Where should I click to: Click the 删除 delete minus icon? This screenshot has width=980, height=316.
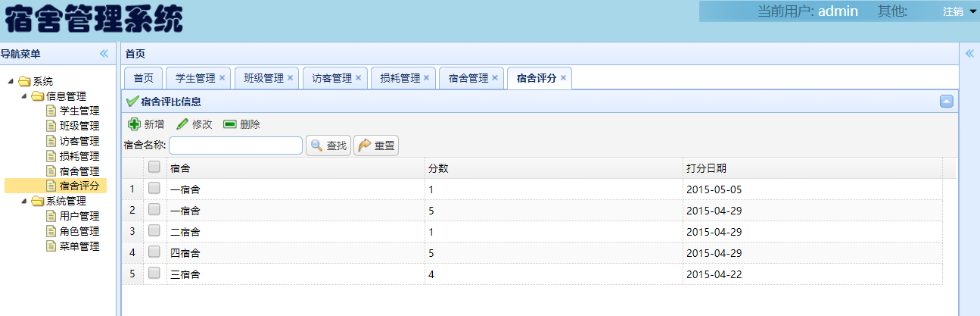tap(230, 124)
